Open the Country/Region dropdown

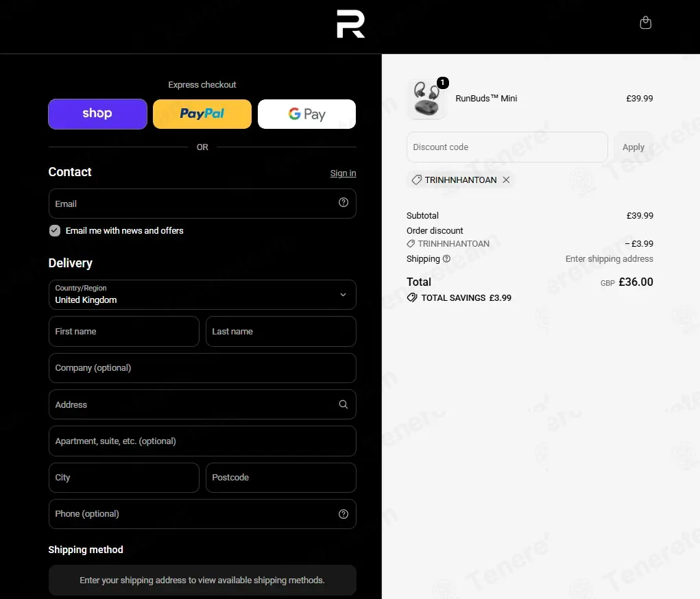[x=202, y=295]
